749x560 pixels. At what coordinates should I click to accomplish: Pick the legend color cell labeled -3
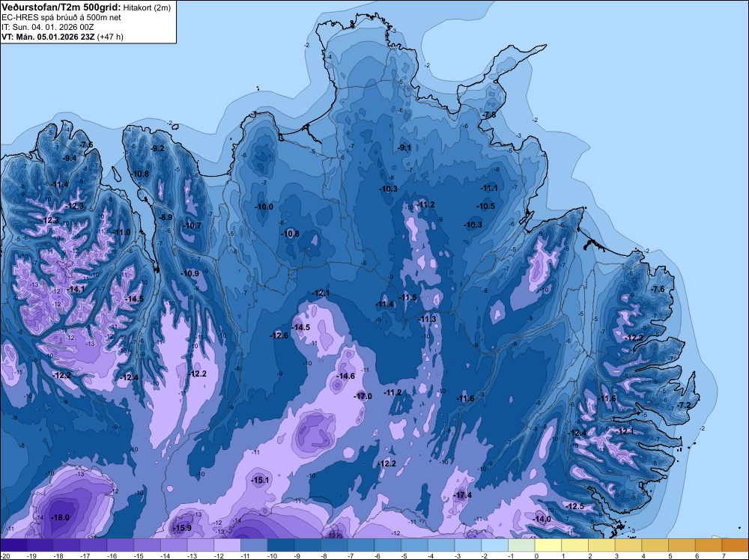click(468, 545)
